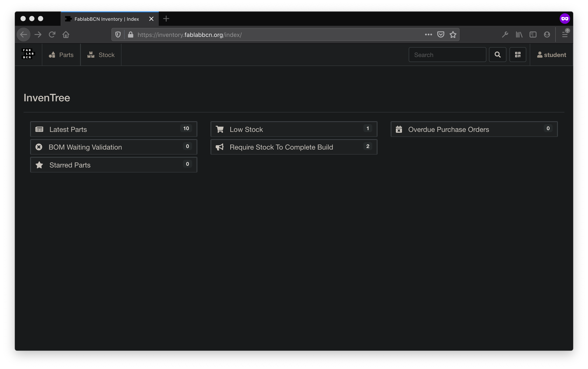Screen dimensions: 588x369
Task: Open the Firefox account icon
Action: [547, 35]
